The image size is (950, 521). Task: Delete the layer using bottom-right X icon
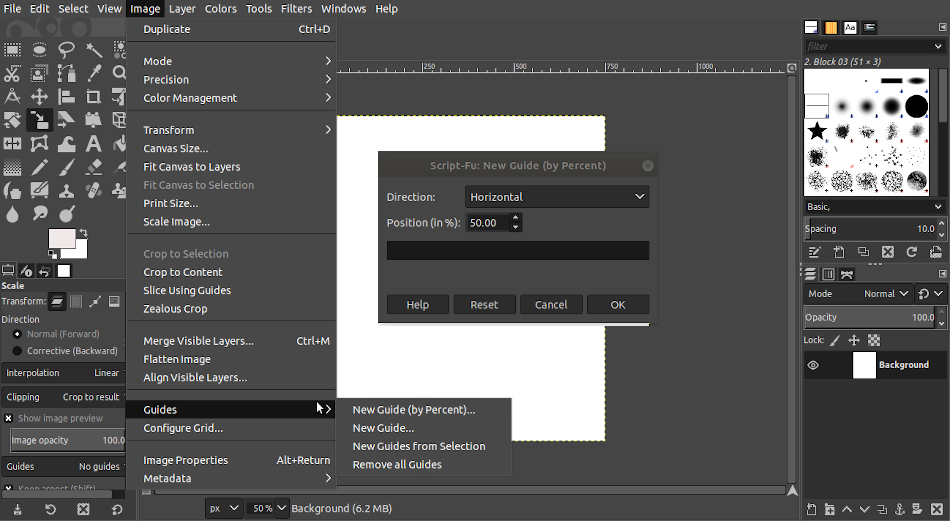[937, 509]
